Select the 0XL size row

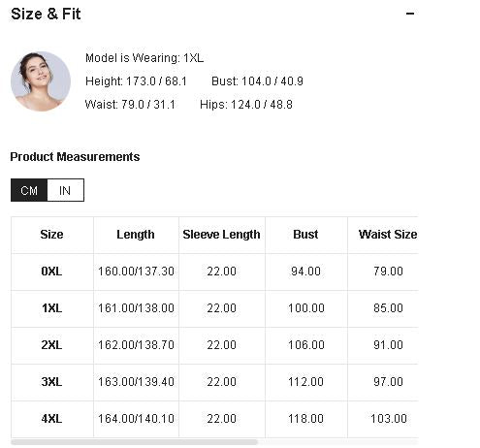pos(214,272)
